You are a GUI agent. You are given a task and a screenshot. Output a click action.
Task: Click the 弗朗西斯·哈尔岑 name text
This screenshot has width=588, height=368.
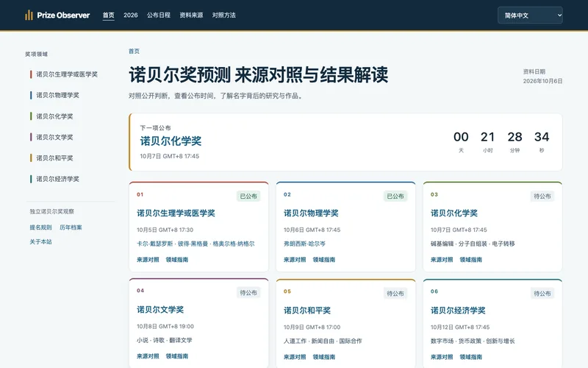304,244
